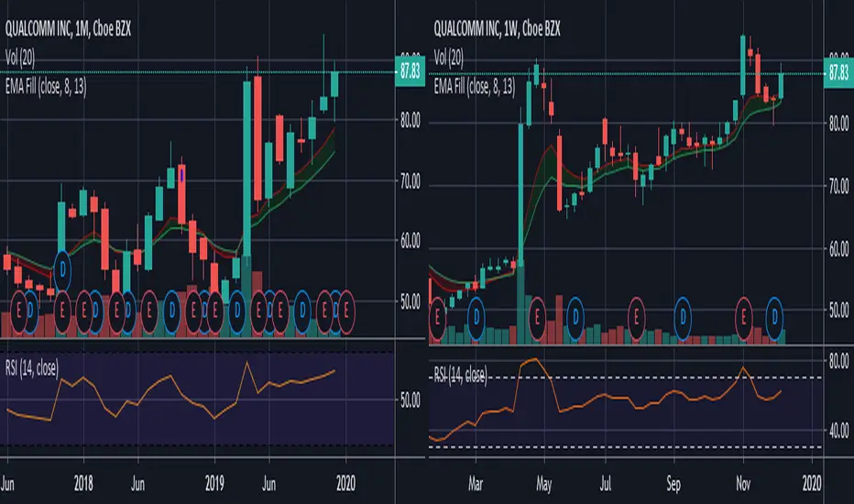Image resolution: width=854 pixels, height=504 pixels.
Task: Click weekly chart E marker between Jul and Sep
Action: [636, 318]
